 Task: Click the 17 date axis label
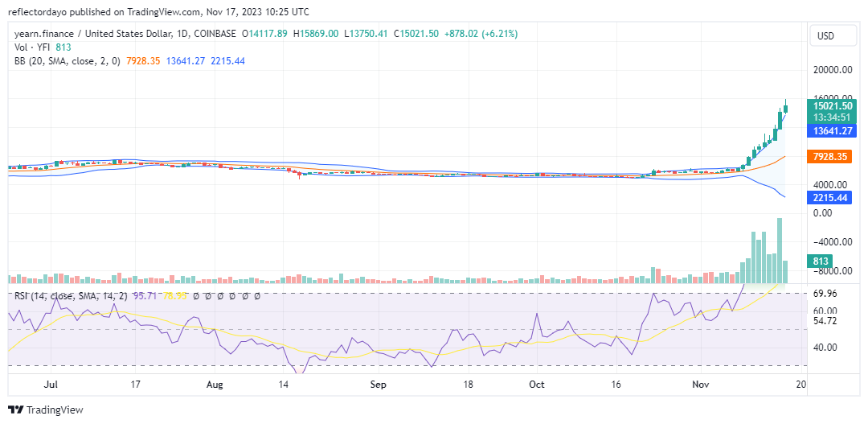click(x=136, y=384)
